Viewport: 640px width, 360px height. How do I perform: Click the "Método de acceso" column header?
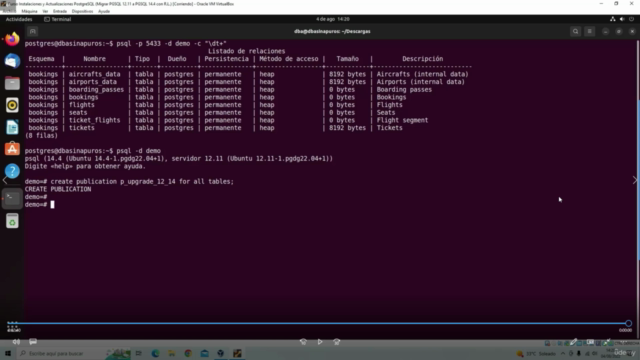[289, 59]
